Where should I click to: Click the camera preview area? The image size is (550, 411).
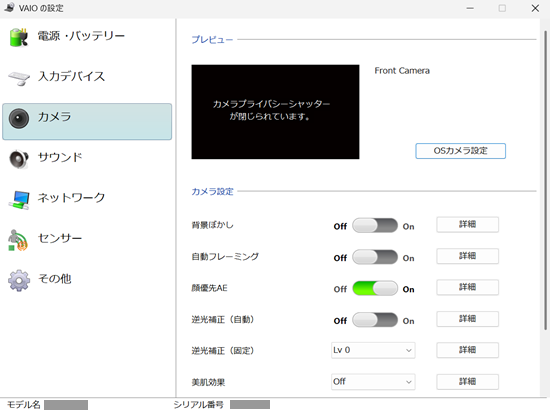pyautogui.click(x=275, y=112)
